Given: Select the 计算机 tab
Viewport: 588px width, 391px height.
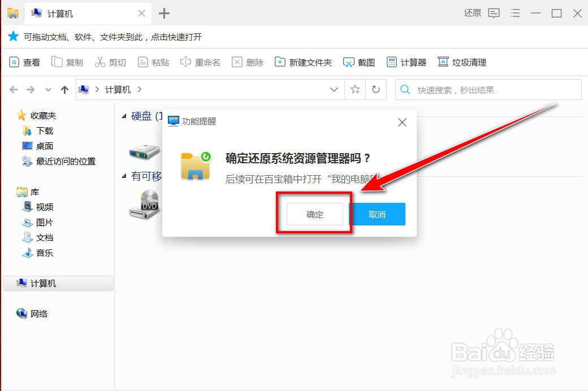Looking at the screenshot, I should pyautogui.click(x=88, y=14).
